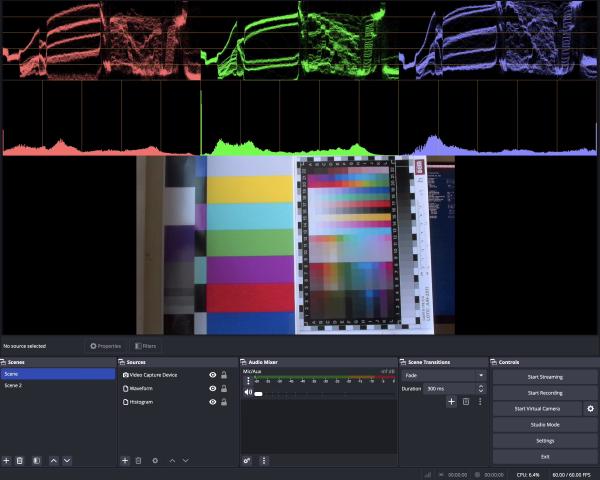Screen dimensions: 600x480
Task: Select the Histogram source row
Action: [x=177, y=402]
